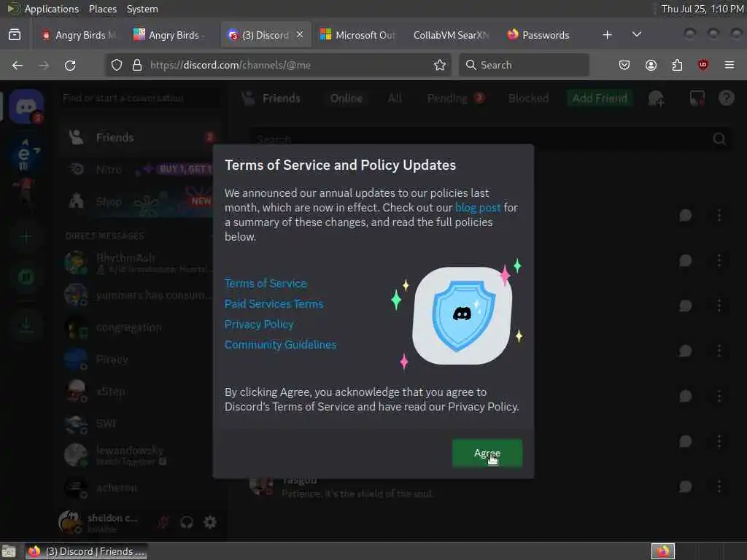Open direct message with congregation
This screenshot has width=747, height=560.
click(x=141, y=327)
